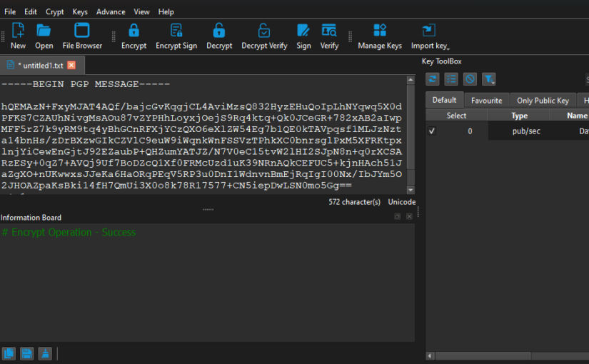Refresh key list in Key ToolBox
589x364 pixels.
(433, 79)
